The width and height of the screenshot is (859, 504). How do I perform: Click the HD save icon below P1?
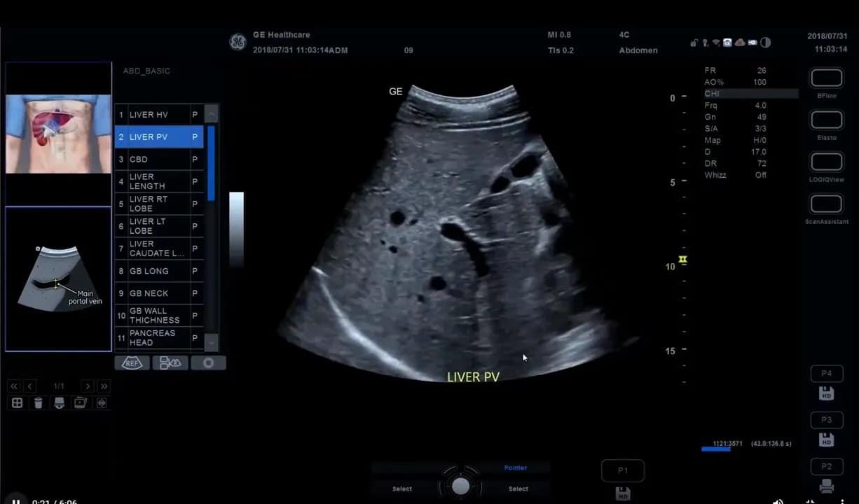622,493
